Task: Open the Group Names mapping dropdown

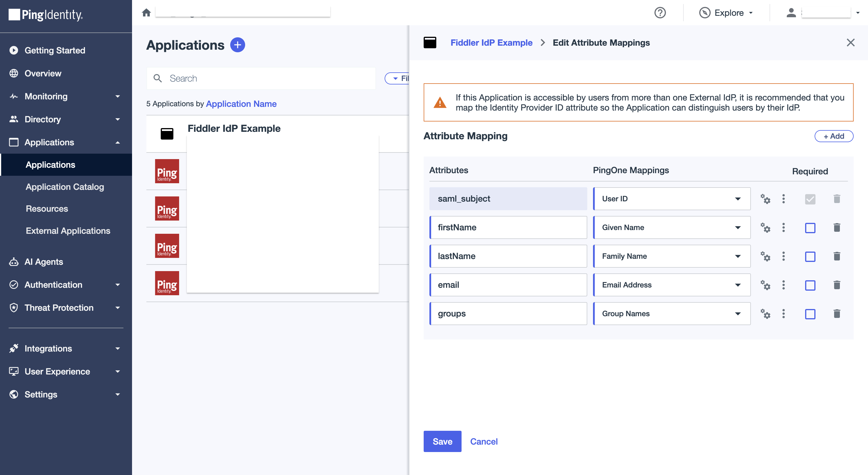Action: pos(672,314)
